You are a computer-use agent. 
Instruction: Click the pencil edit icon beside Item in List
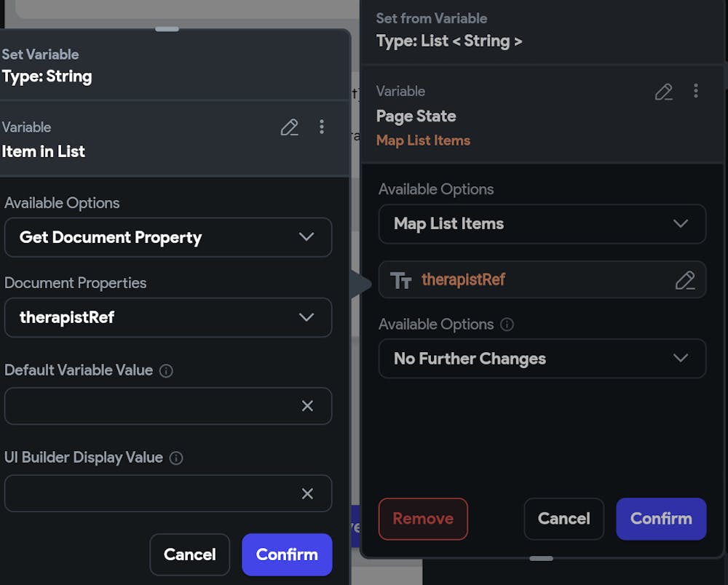tap(289, 127)
